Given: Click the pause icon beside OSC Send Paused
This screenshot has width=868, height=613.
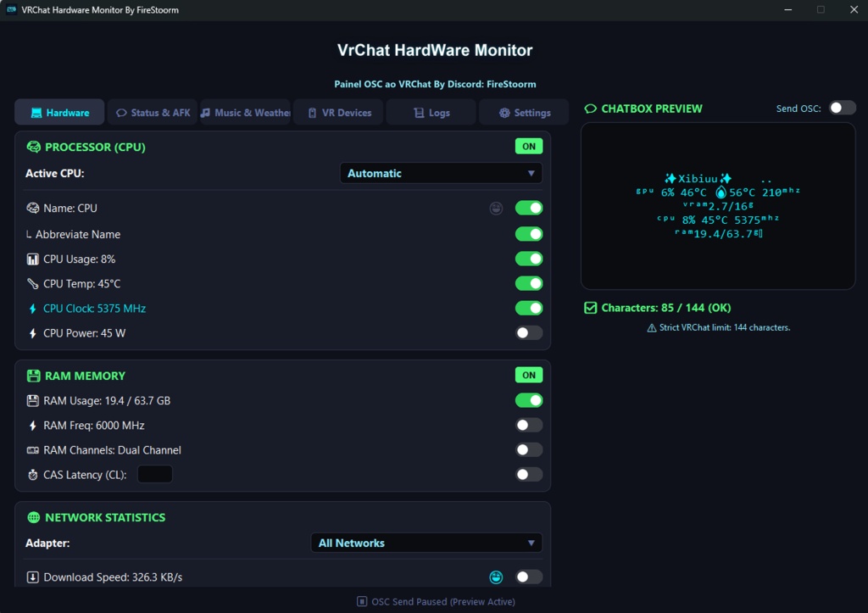Looking at the screenshot, I should tap(361, 601).
